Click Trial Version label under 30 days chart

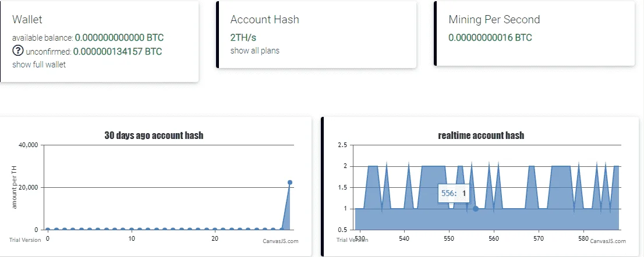(x=25, y=240)
